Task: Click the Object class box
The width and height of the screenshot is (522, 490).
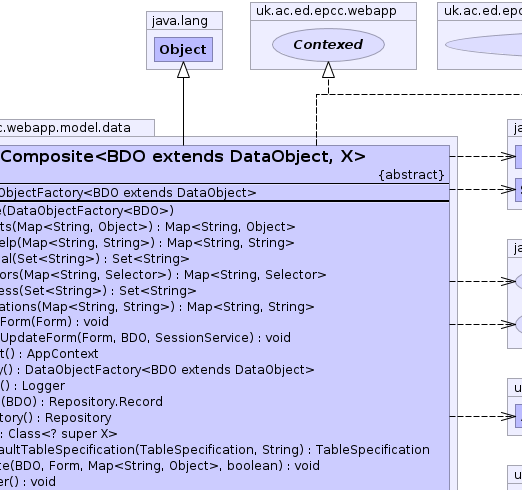Action: pos(183,49)
